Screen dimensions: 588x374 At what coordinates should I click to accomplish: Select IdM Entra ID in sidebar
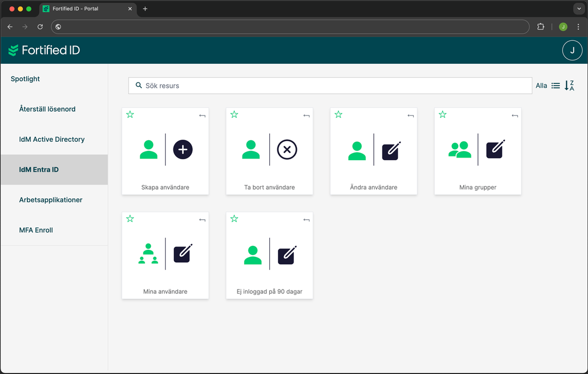point(54,170)
